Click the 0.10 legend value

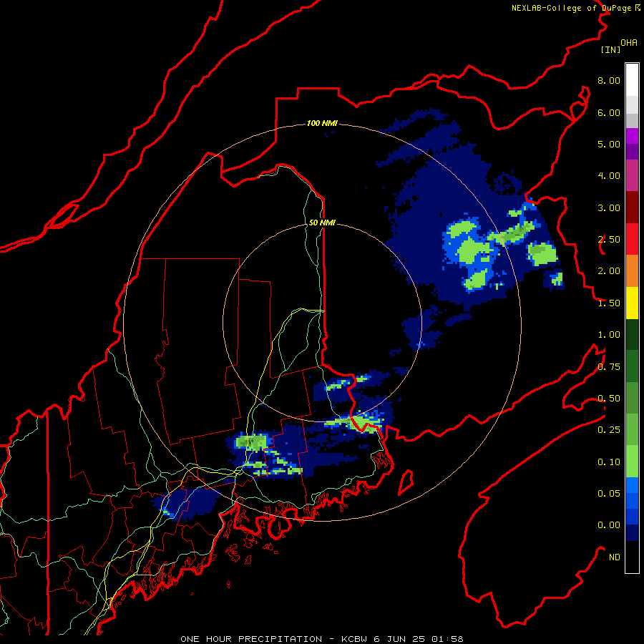(609, 462)
